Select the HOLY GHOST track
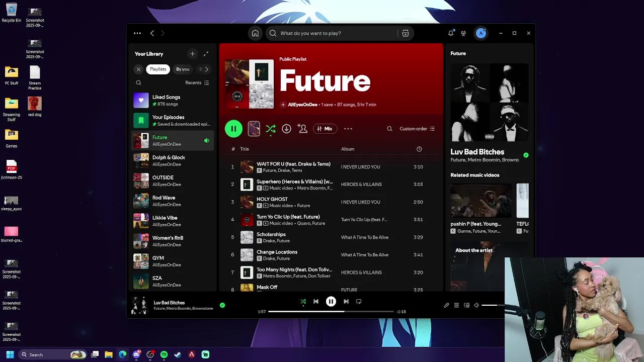Screen dimensions: 644x362 330,202
